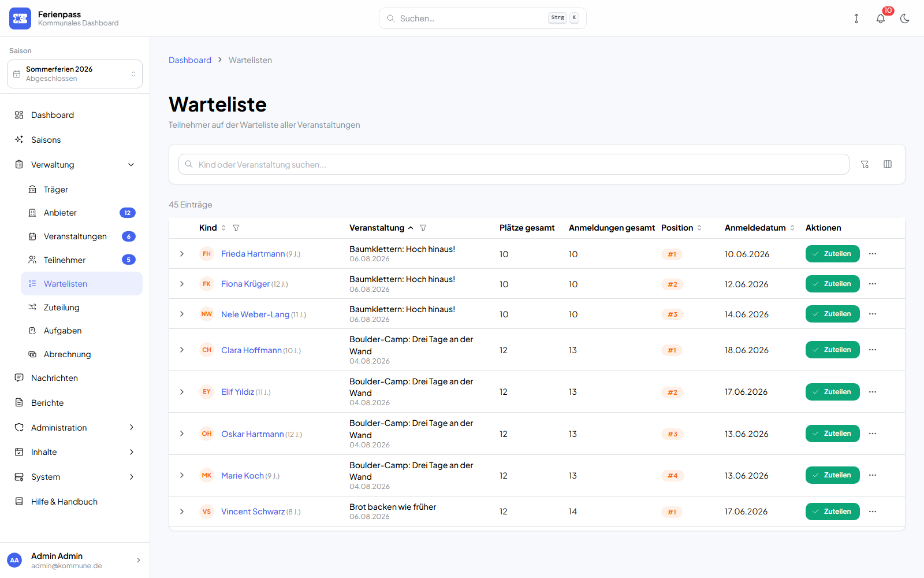This screenshot has height=578, width=924.
Task: Sort by Anmeldedatum column arrows
Action: (x=792, y=228)
